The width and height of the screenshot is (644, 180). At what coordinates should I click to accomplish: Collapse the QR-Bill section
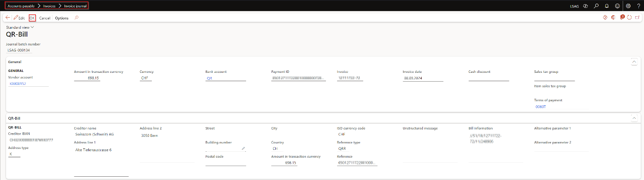tap(634, 118)
